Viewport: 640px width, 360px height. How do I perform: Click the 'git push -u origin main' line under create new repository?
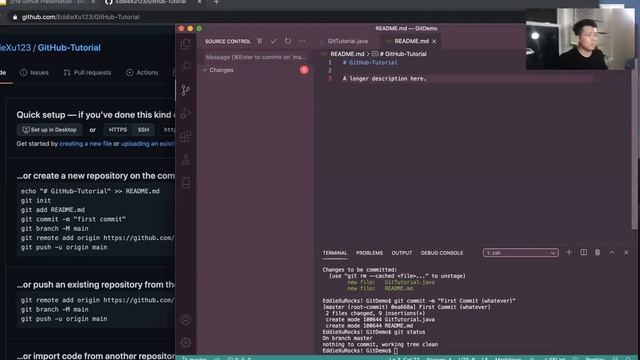(x=64, y=247)
